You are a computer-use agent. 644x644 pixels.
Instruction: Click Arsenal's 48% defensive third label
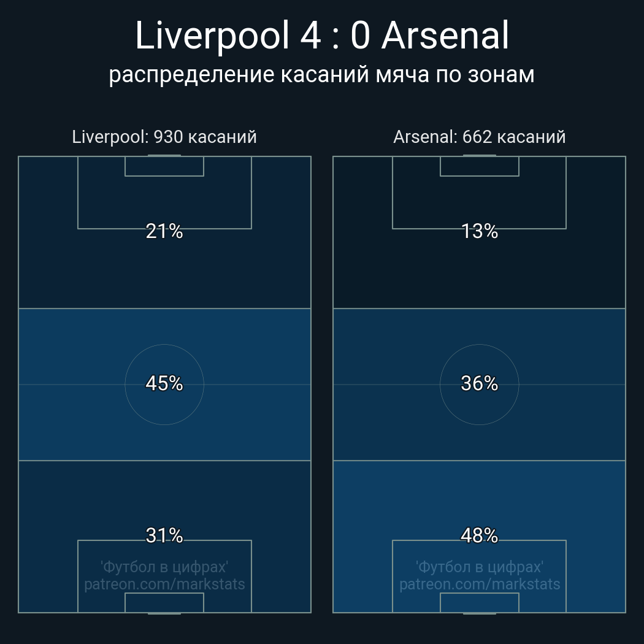coord(479,535)
